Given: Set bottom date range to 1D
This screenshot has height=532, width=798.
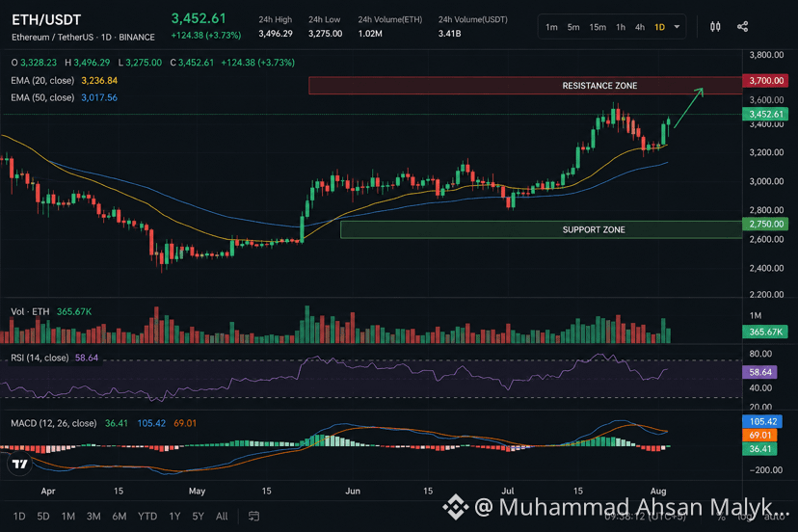Looking at the screenshot, I should (x=19, y=517).
